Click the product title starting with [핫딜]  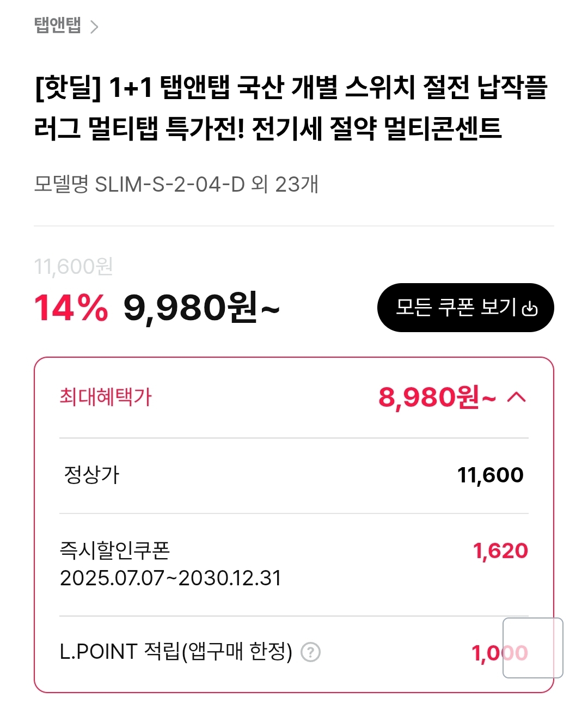[291, 108]
